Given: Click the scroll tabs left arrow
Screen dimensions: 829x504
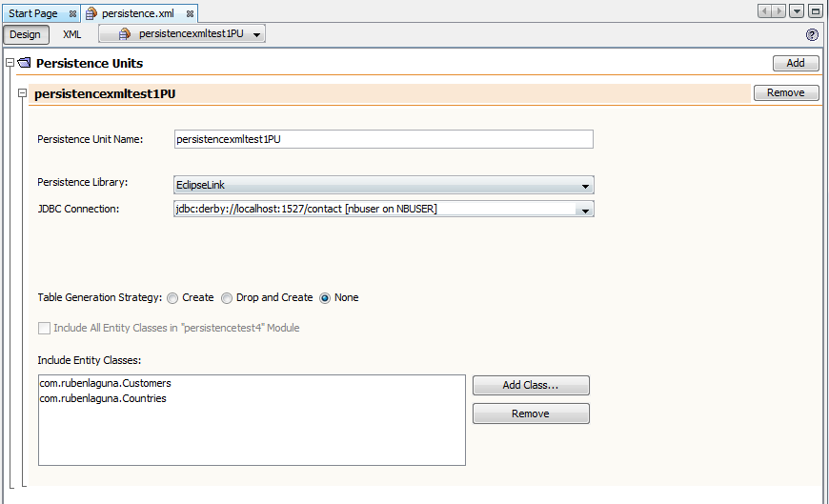Looking at the screenshot, I should point(764,11).
